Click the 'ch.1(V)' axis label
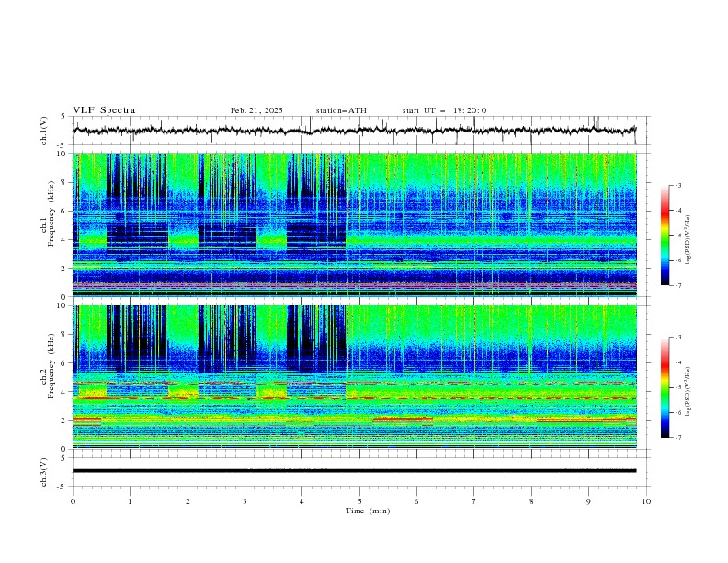The height and width of the screenshot is (563, 728). click(x=44, y=131)
